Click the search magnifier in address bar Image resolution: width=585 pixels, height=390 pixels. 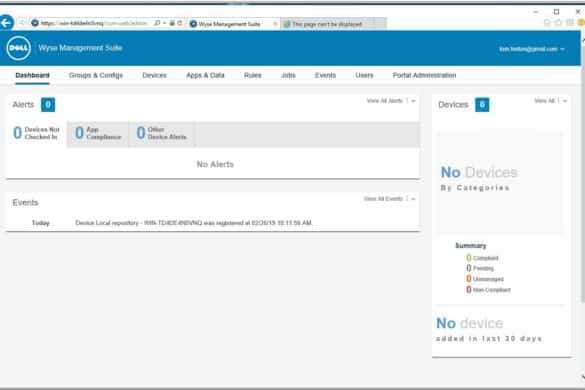[157, 23]
